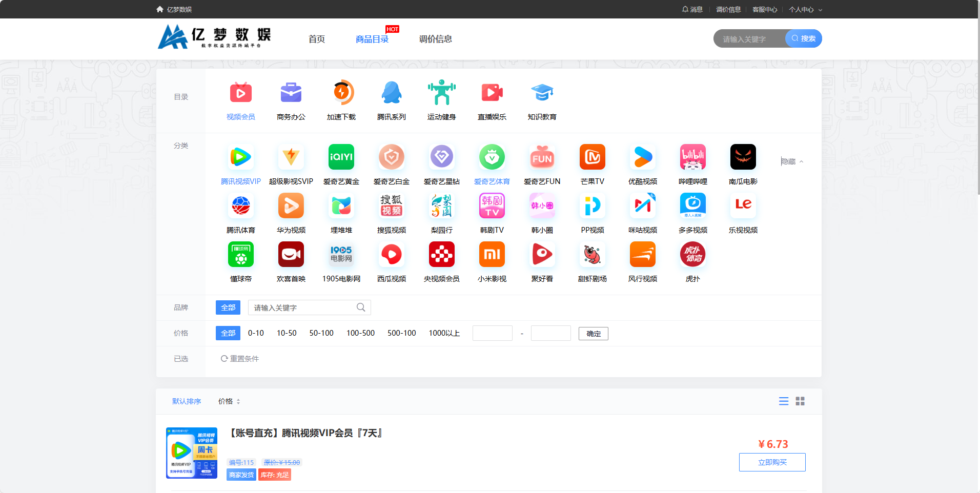This screenshot has width=980, height=493.
Task: Select the PP视频 icon
Action: (x=593, y=206)
